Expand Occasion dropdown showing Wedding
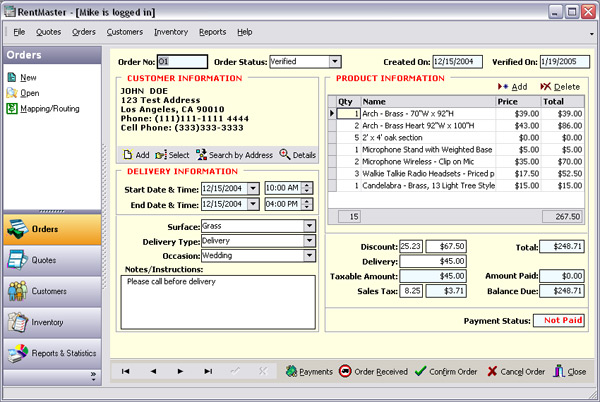Screen dimensions: 600x402 coord(310,256)
